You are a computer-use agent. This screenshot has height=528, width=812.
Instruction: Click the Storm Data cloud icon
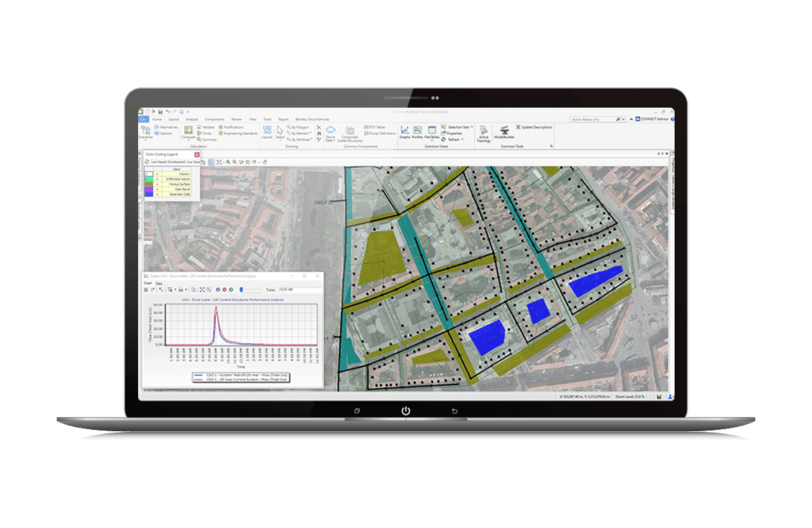click(330, 132)
